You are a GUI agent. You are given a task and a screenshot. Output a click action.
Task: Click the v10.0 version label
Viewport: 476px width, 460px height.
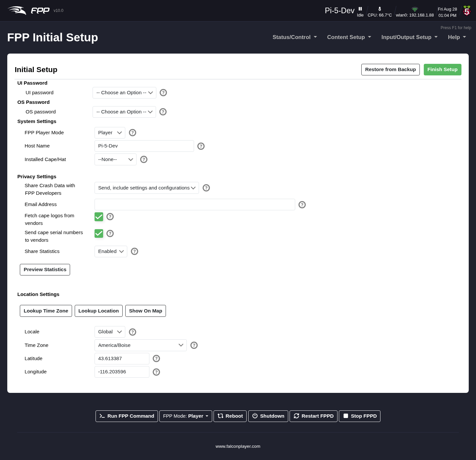pos(59,11)
